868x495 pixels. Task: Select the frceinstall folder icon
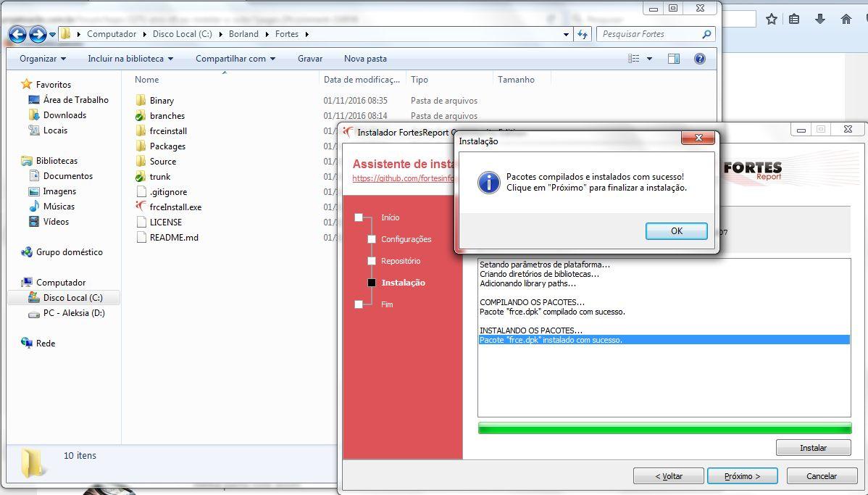(x=141, y=130)
